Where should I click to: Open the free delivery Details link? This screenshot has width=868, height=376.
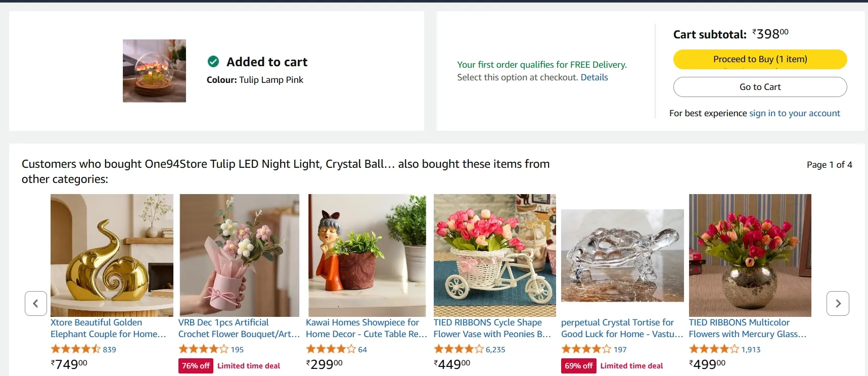click(594, 77)
